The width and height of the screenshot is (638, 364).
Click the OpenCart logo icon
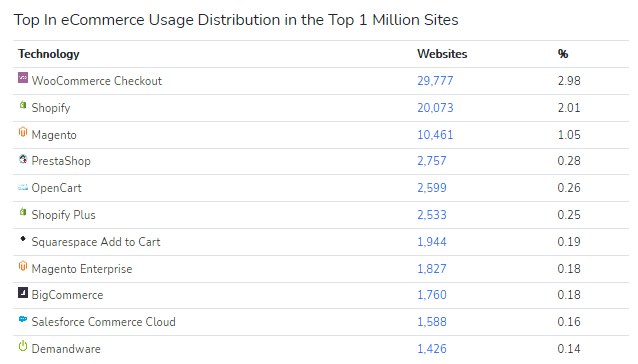pyautogui.click(x=23, y=187)
